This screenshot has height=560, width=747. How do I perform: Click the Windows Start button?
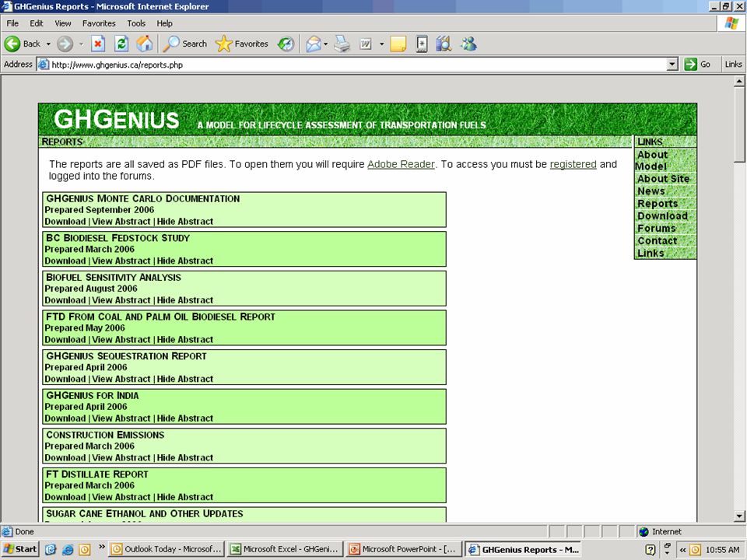20,550
